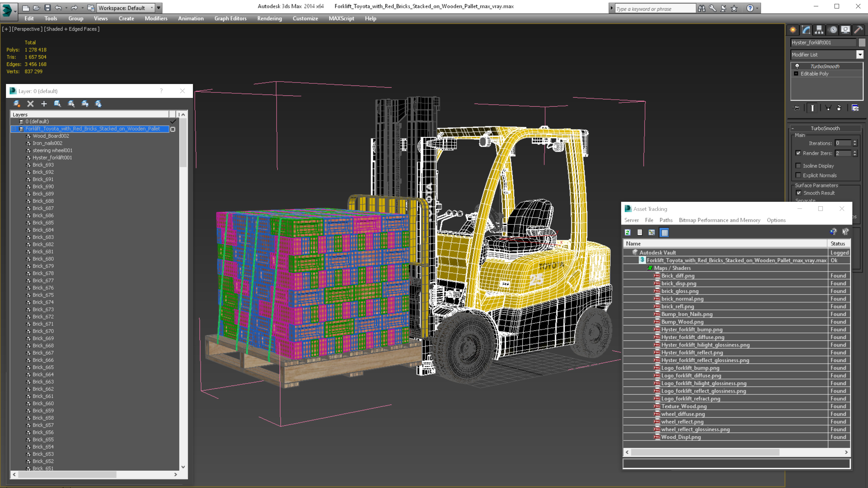Screen dimensions: 868x488
Task: Open the Create command panel tab
Action: pyautogui.click(x=793, y=30)
